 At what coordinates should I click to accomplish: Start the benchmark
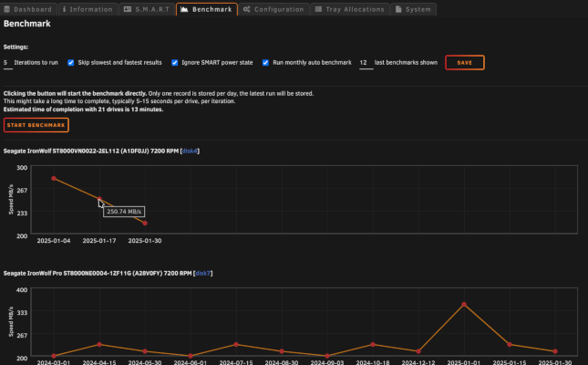pos(36,125)
